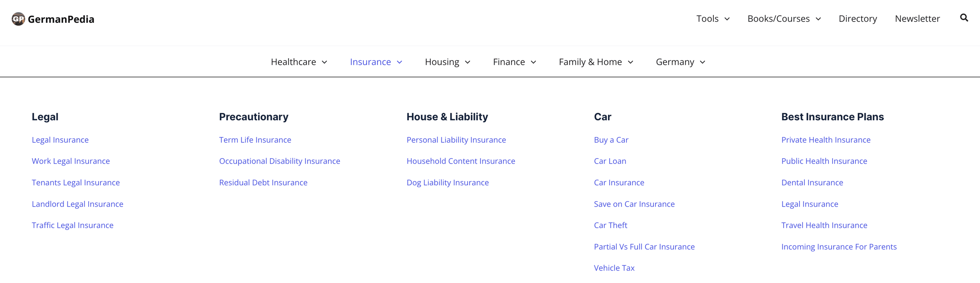Expand the Finance menu
Image resolution: width=980 pixels, height=283 pixels.
[x=514, y=62]
